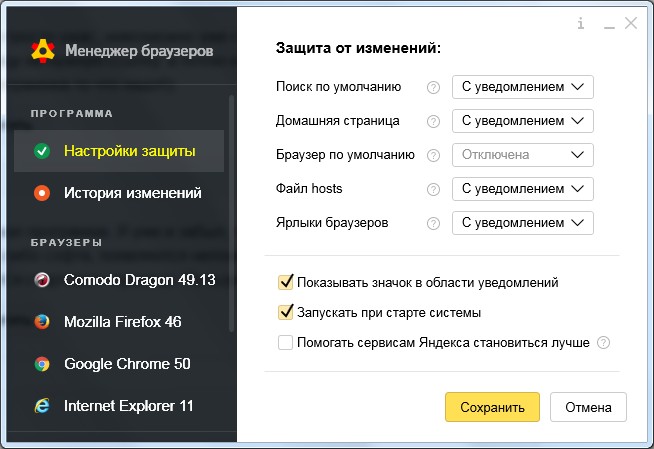Click the Google Chrome browser icon
Screen dimensions: 654x449
[42, 364]
